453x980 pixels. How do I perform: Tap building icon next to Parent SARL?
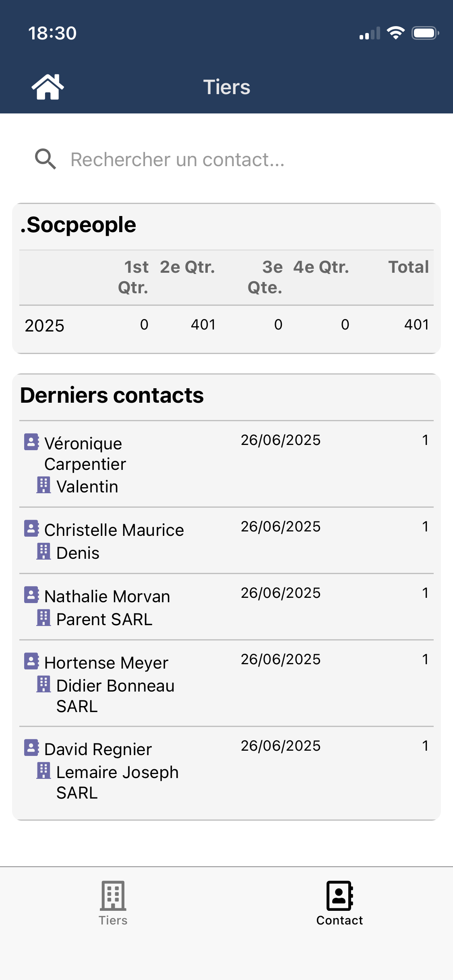click(43, 618)
